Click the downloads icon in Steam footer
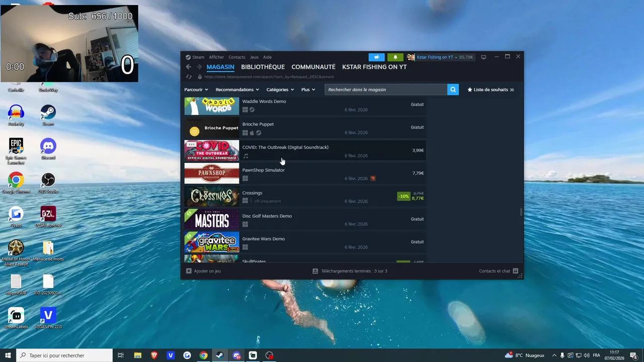Image resolution: width=644 pixels, height=362 pixels. [x=315, y=271]
